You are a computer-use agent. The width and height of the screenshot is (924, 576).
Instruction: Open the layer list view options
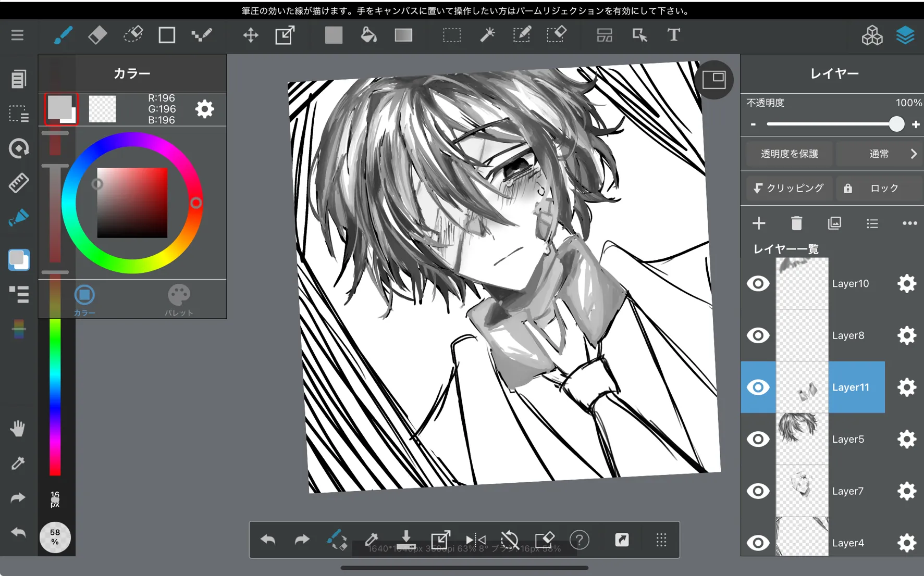[x=872, y=223]
